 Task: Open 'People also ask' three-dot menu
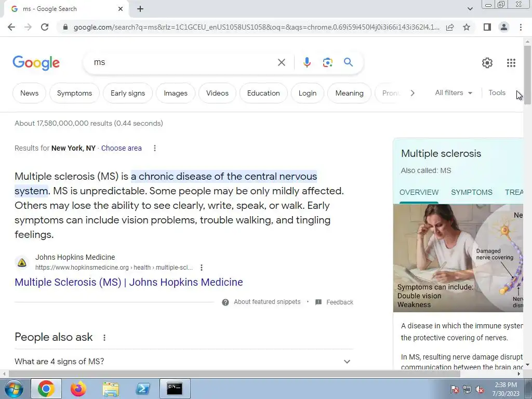(104, 338)
